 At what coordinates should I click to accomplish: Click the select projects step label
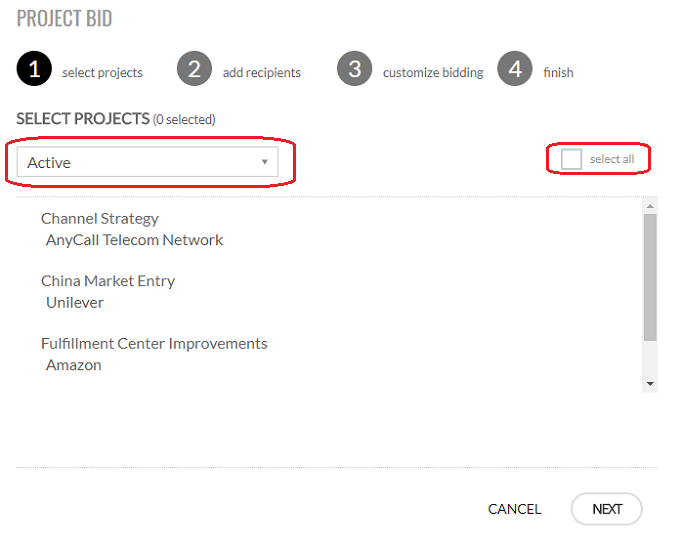[102, 73]
